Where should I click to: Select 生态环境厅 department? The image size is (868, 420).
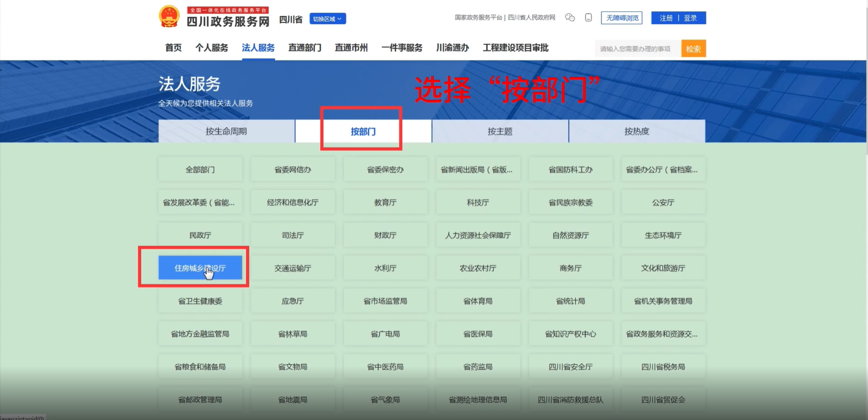pyautogui.click(x=663, y=235)
